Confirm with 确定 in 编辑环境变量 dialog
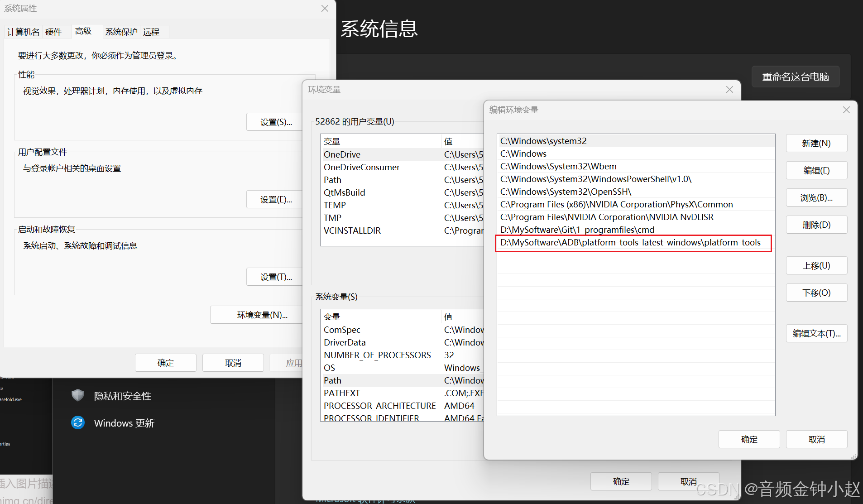863x504 pixels. [749, 439]
